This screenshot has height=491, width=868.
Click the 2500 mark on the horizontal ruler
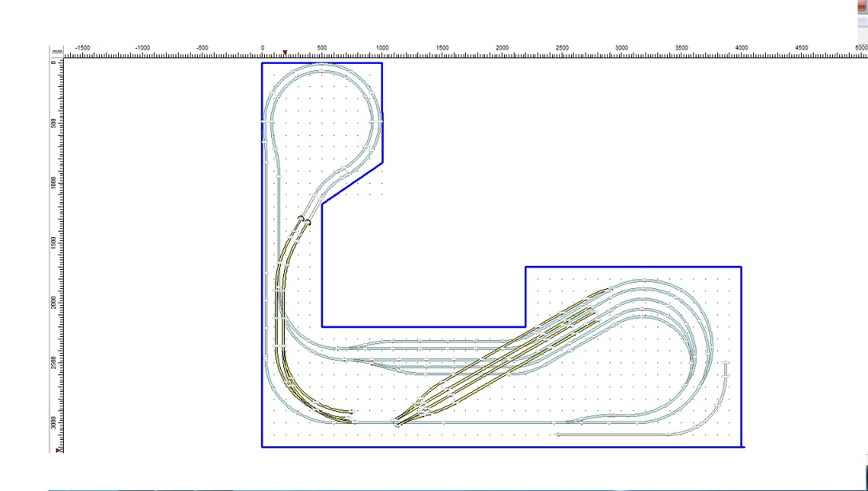pyautogui.click(x=562, y=49)
